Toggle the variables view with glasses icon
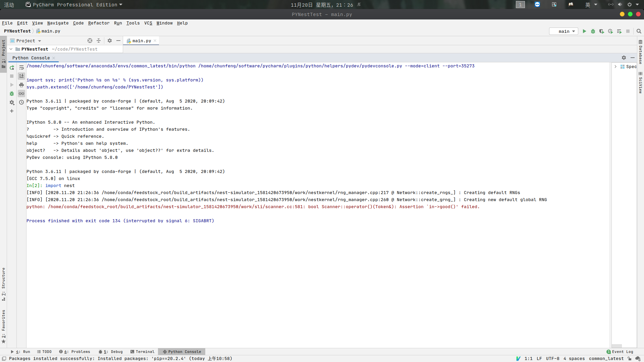 pos(21,94)
